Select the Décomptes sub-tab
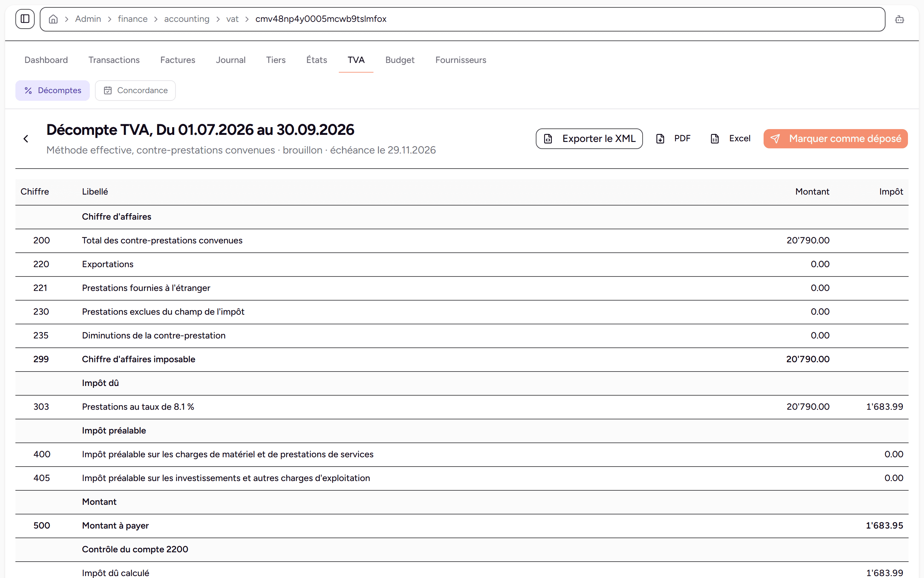This screenshot has width=924, height=578. click(x=53, y=91)
